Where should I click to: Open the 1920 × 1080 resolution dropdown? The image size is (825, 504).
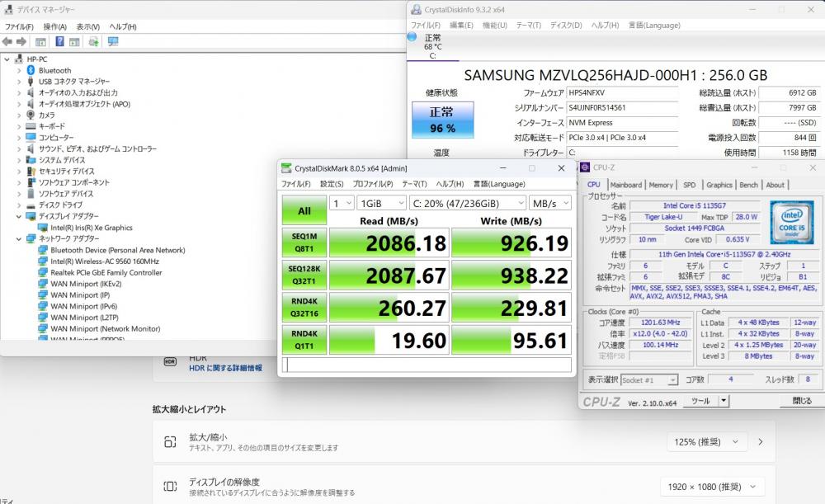pyautogui.click(x=711, y=487)
